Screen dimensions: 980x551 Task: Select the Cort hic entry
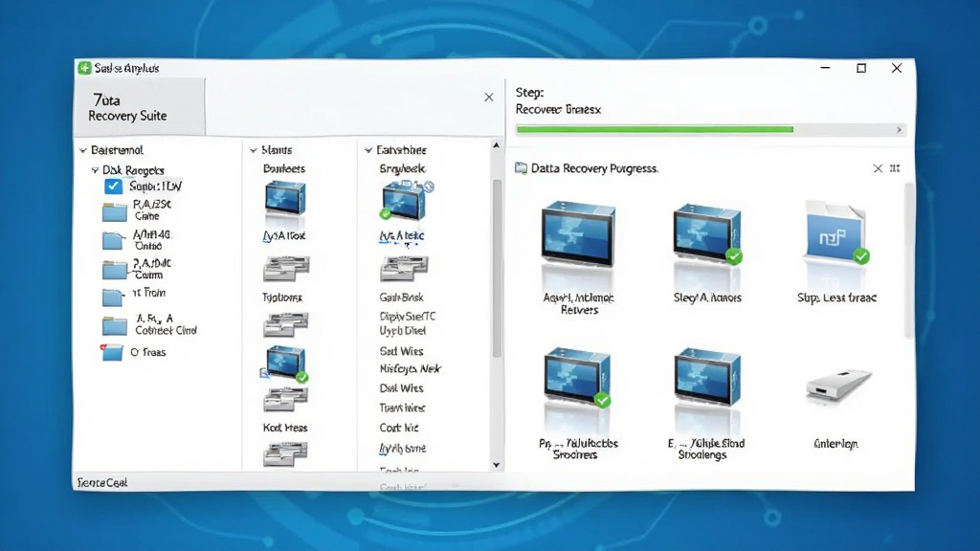[x=399, y=428]
